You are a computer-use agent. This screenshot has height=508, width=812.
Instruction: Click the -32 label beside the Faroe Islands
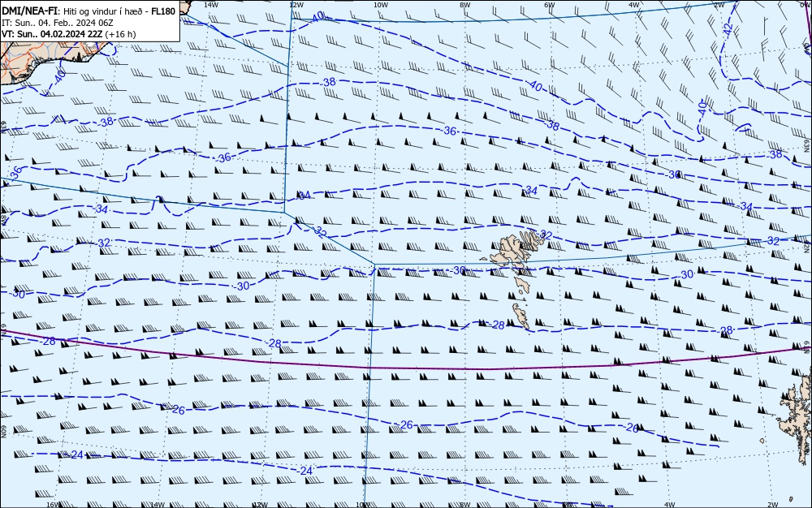[x=544, y=235]
